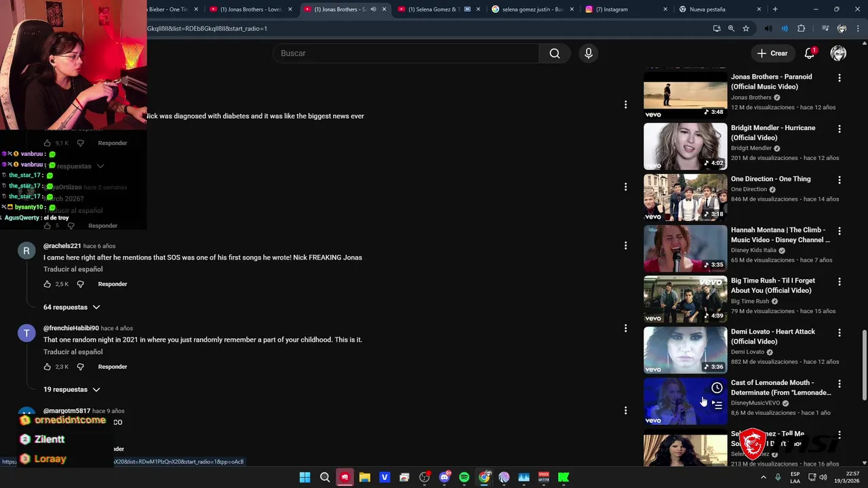The image size is (868, 488).
Task: Play Jonas Brothers Paranoid thumbnail
Action: coord(685,96)
